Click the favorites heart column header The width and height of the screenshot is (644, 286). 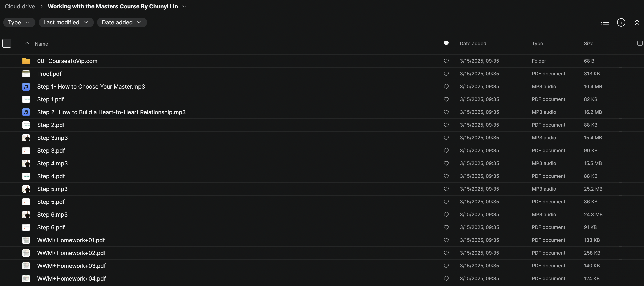coord(446,43)
